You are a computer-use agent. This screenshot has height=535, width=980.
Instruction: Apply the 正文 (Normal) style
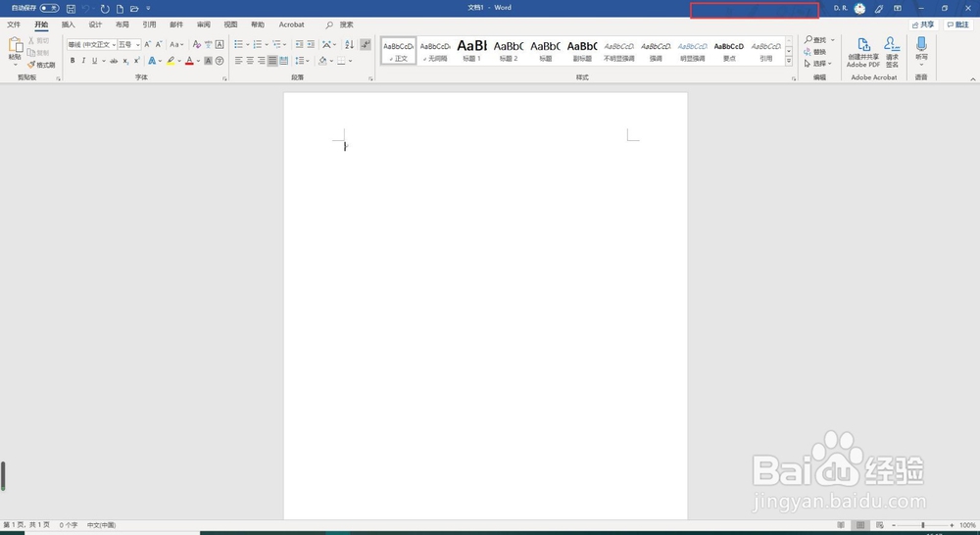pos(398,51)
